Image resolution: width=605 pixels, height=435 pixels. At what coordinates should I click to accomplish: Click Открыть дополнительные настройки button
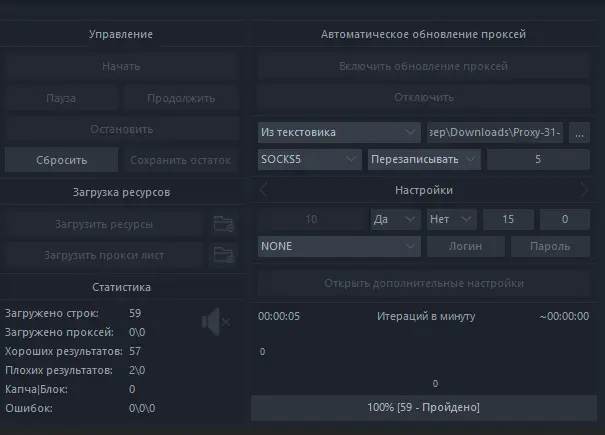click(x=424, y=283)
